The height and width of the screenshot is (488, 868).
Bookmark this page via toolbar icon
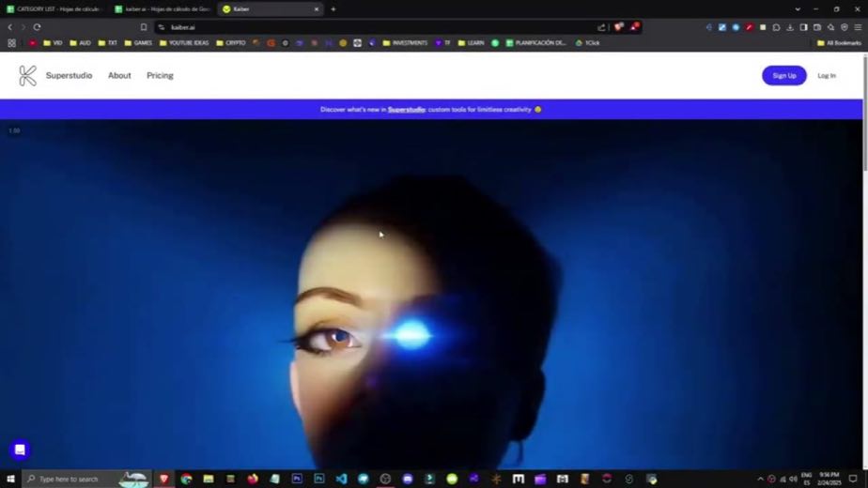click(144, 27)
